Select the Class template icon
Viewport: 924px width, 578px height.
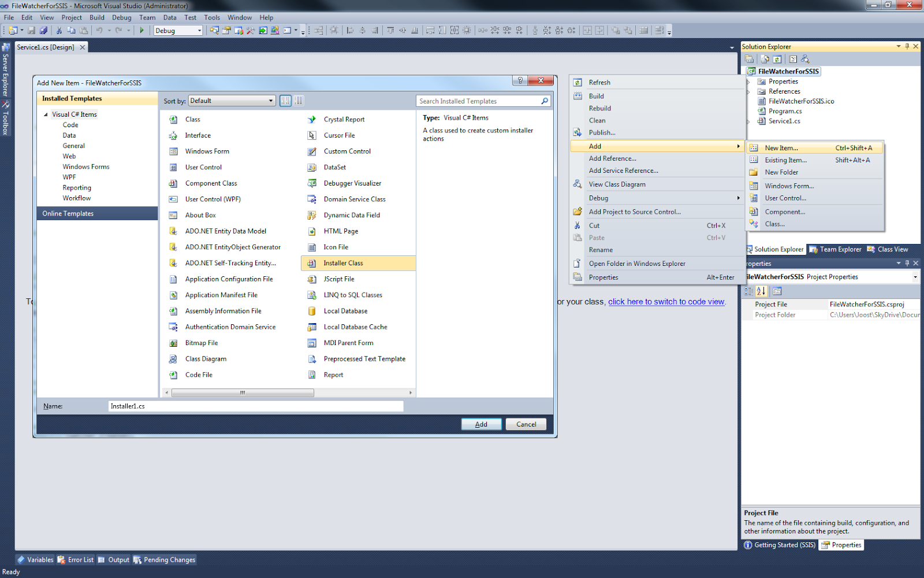click(x=173, y=120)
